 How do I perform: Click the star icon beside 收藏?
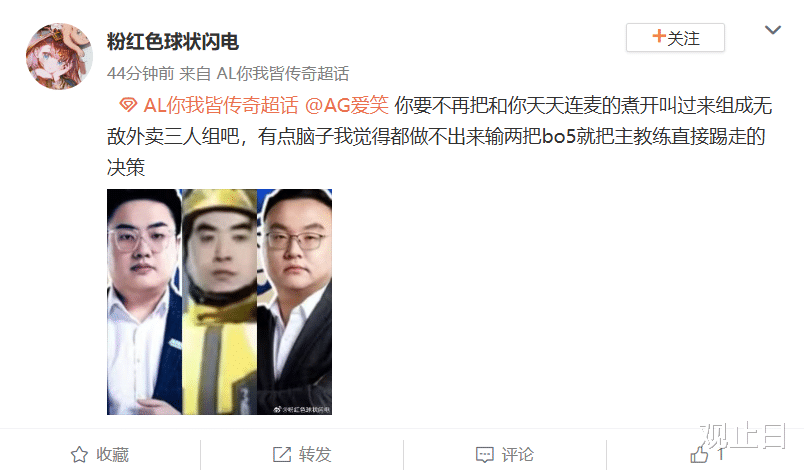pyautogui.click(x=79, y=454)
